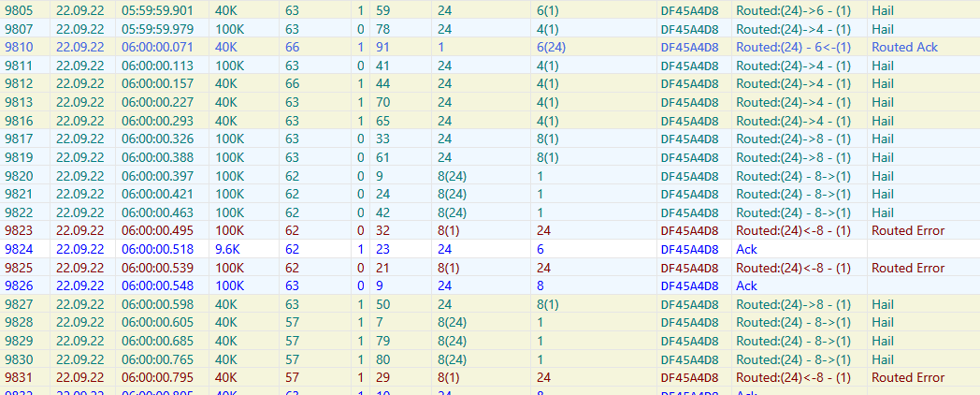980x395 pixels.
Task: Click timestamp 06:00:00.388
Action: click(x=157, y=157)
